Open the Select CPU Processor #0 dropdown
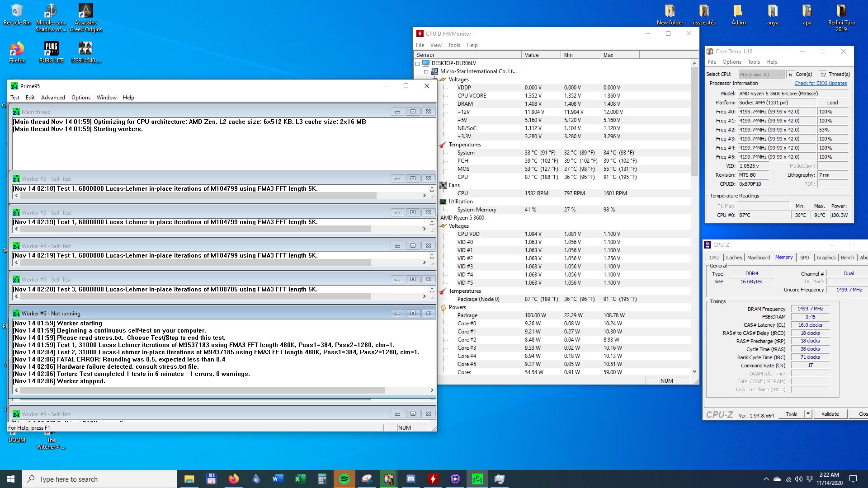The height and width of the screenshot is (488, 868). pos(761,75)
